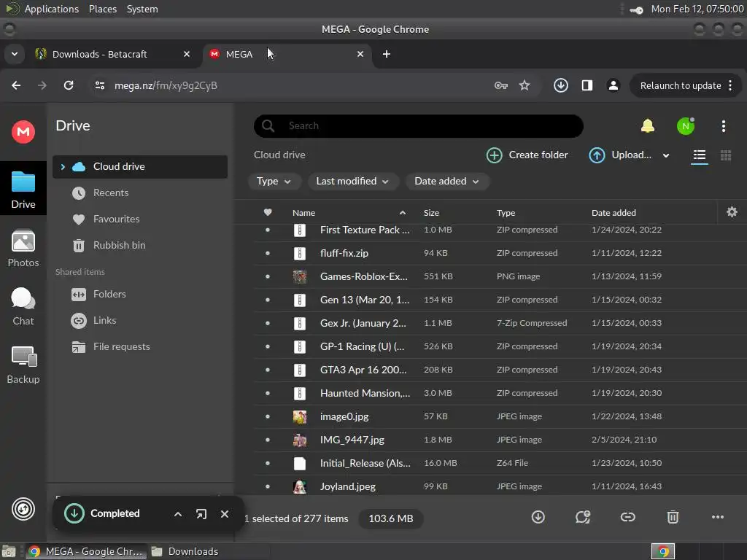The width and height of the screenshot is (747, 560).
Task: Open the green N account avatar
Action: coord(686,126)
